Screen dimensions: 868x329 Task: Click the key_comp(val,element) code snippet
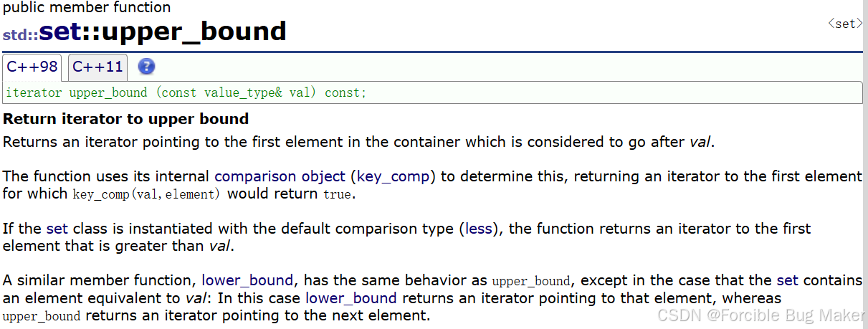pyautogui.click(x=147, y=194)
